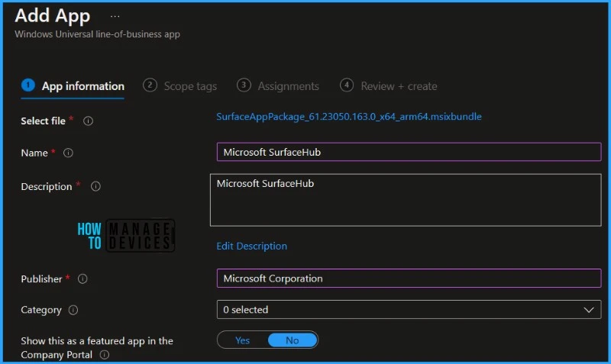Select the App information tab
611x364 pixels.
73,86
